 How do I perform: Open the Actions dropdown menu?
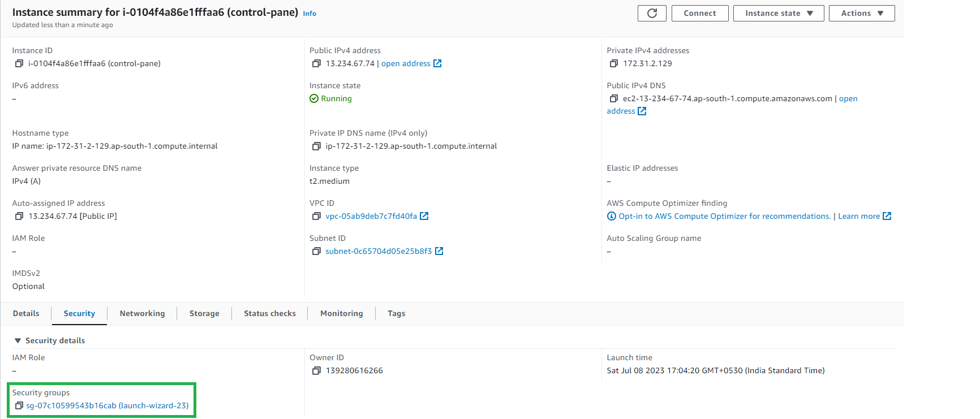click(861, 14)
